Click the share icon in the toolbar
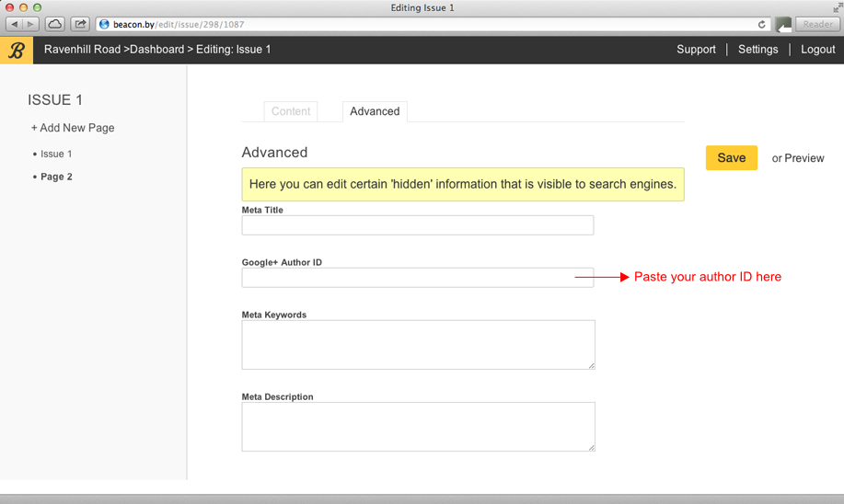This screenshot has height=504, width=844. 80,24
